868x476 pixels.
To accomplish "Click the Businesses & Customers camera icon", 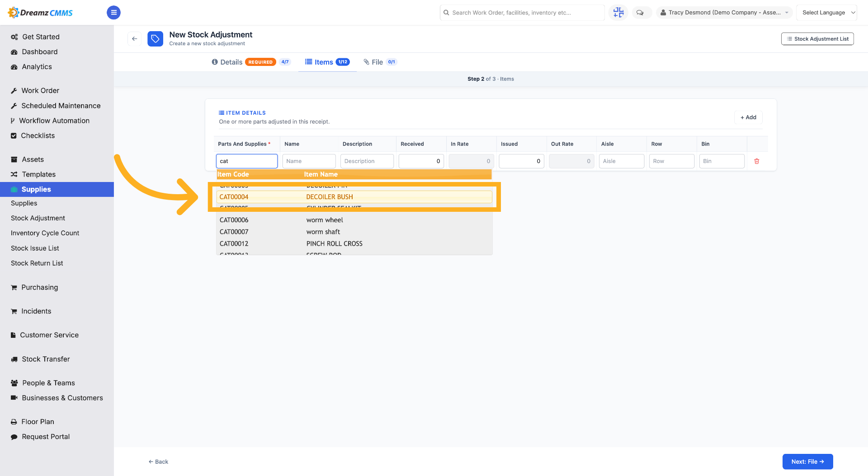I will 14,398.
